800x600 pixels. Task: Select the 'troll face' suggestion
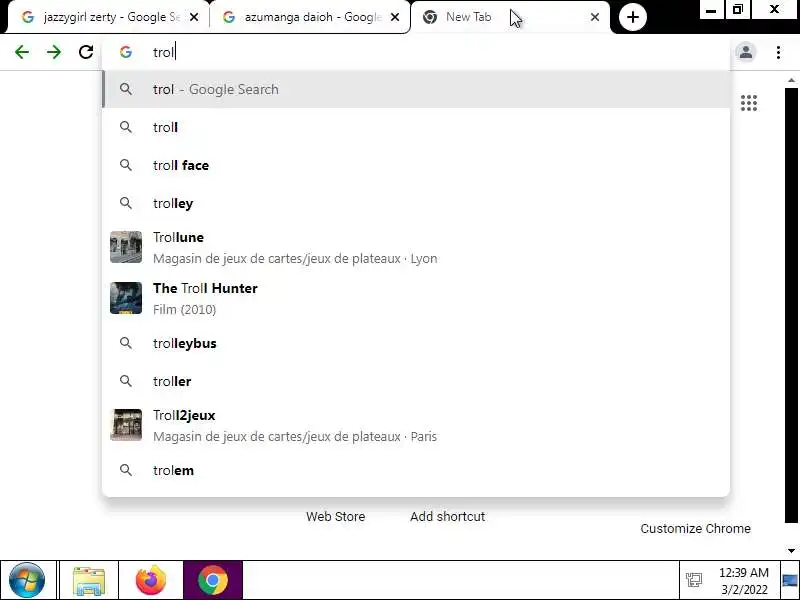(416, 165)
